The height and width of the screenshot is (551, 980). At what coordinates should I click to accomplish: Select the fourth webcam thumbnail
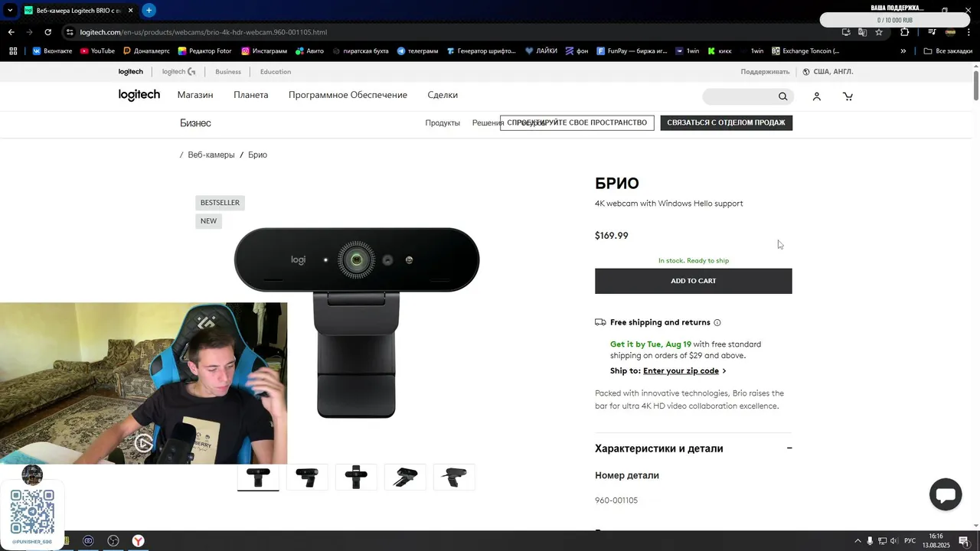[405, 478]
